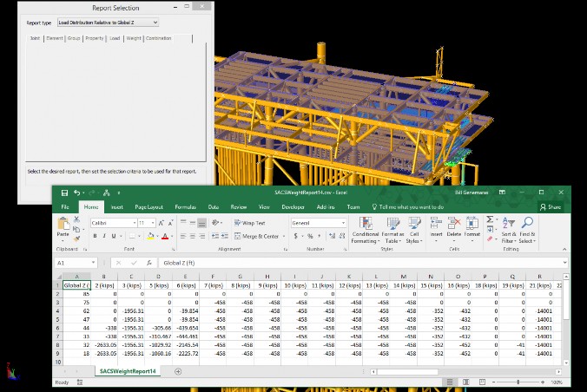Switch to Page Layout view icon
587x392 pixels.
pyautogui.click(x=465, y=382)
